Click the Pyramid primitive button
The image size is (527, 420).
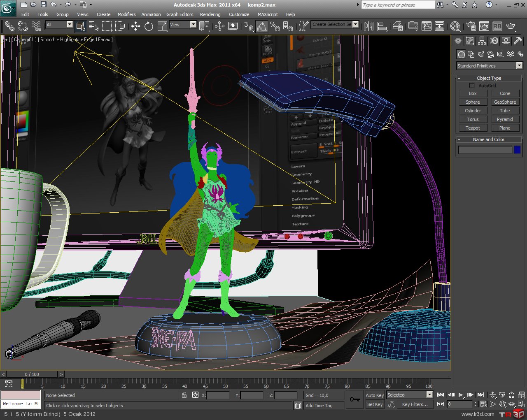click(505, 119)
